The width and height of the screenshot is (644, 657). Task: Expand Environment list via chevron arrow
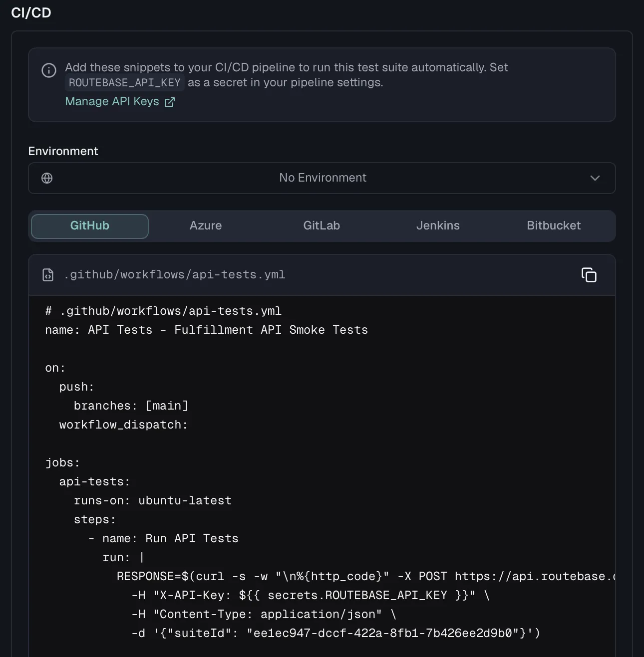tap(595, 178)
